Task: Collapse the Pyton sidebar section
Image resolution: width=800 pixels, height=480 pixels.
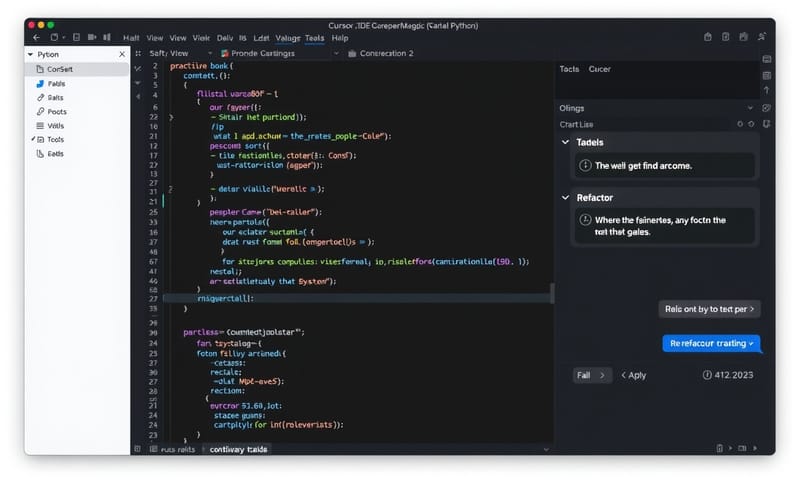Action: point(31,54)
